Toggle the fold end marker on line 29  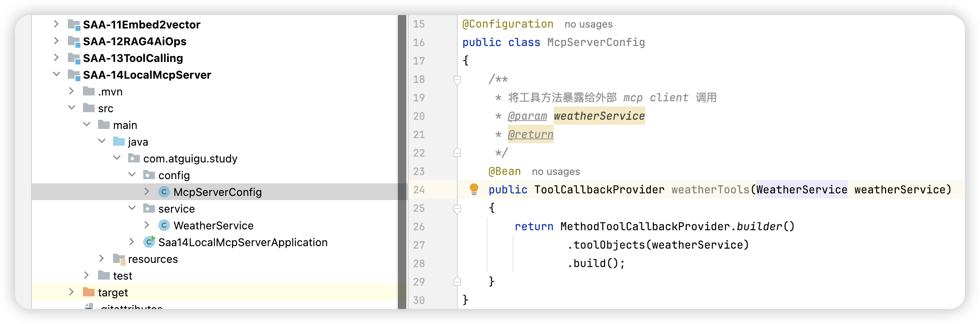point(457,282)
